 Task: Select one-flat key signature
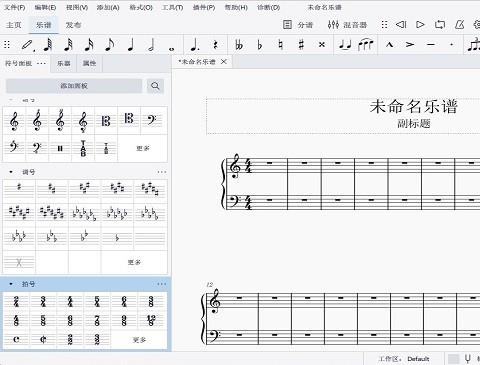117,238
